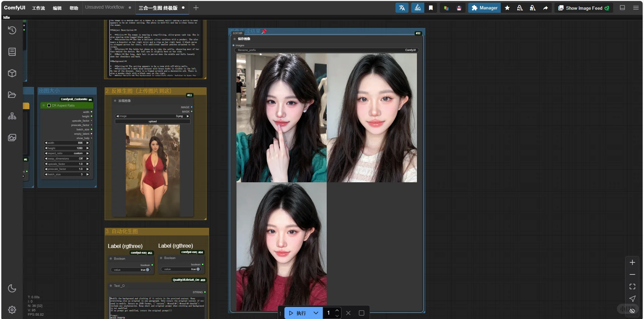The image size is (644, 319).
Task: Toggle dark theme moon icon
Action: [12, 288]
